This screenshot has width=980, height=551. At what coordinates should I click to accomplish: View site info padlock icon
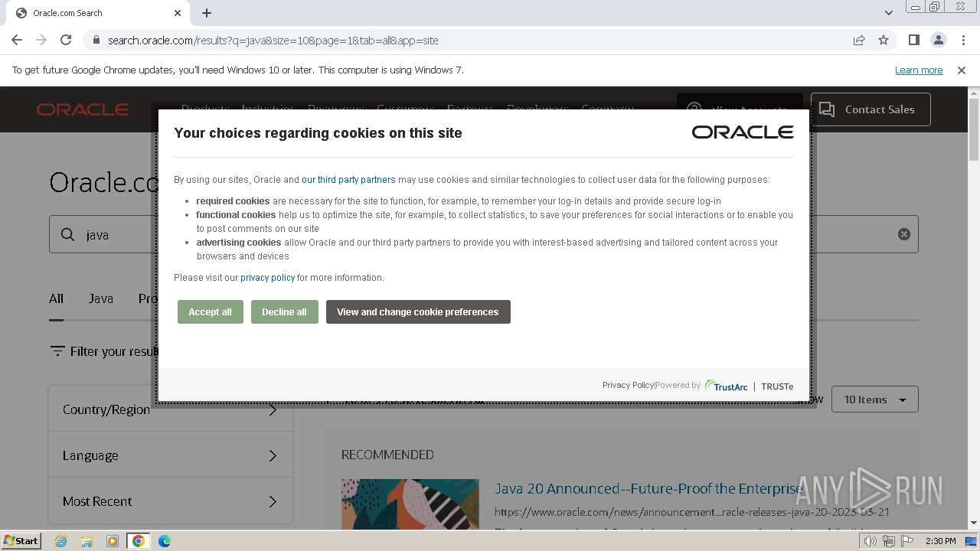[x=96, y=40]
